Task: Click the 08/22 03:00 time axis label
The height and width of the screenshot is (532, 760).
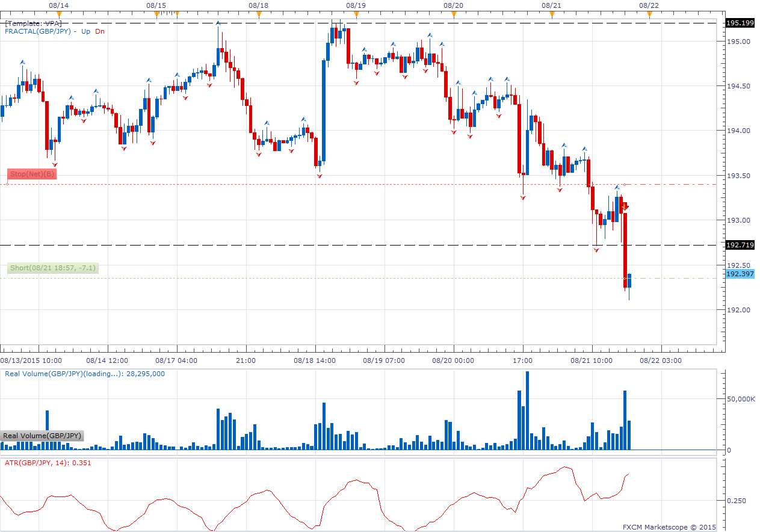Action: (x=661, y=360)
